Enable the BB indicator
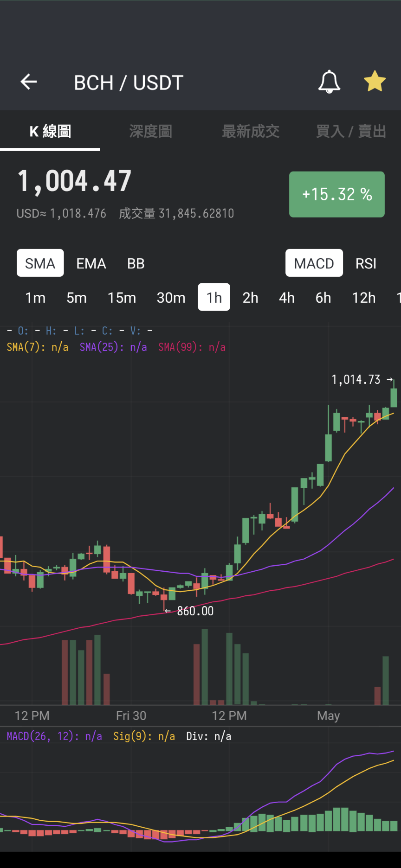This screenshot has height=868, width=401. pos(136,263)
